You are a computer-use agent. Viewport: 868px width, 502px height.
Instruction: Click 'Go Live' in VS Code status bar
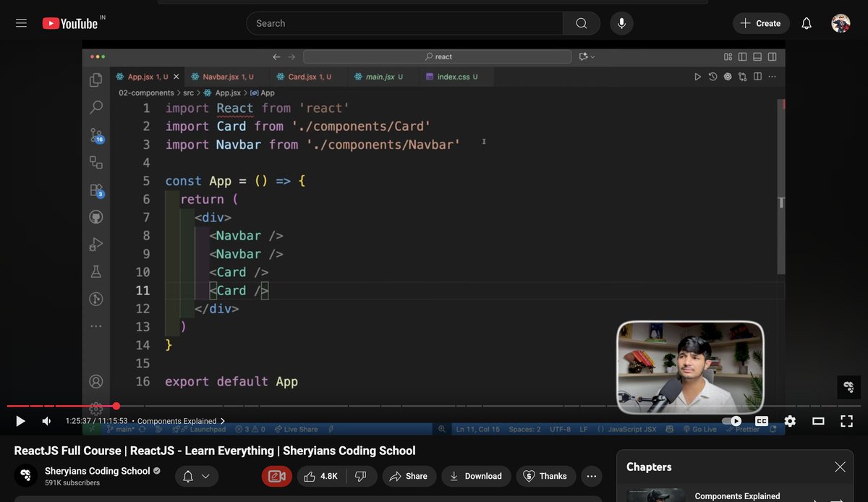(x=699, y=429)
